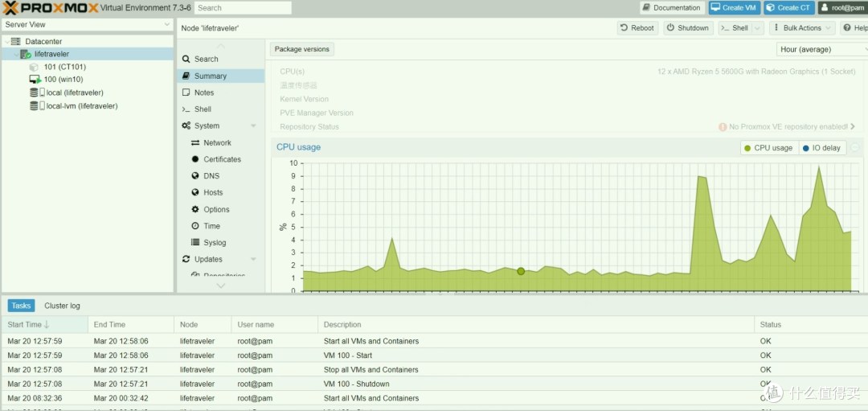Select VM 100 (win10)

tap(63, 79)
